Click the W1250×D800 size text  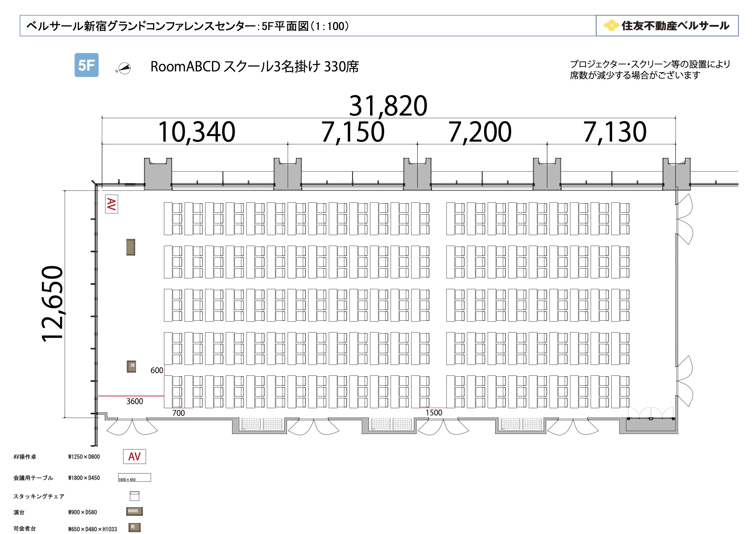pos(84,457)
